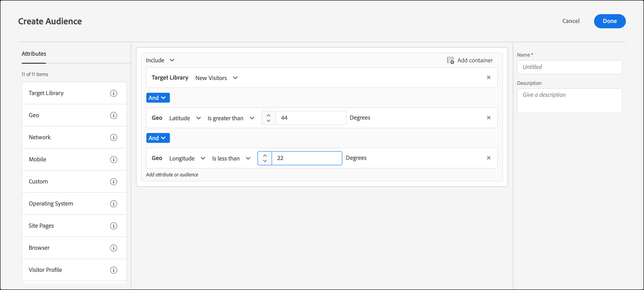Screen dimensions: 644x290
Task: Remove the Target Library New Visitors rule
Action: click(x=489, y=77)
